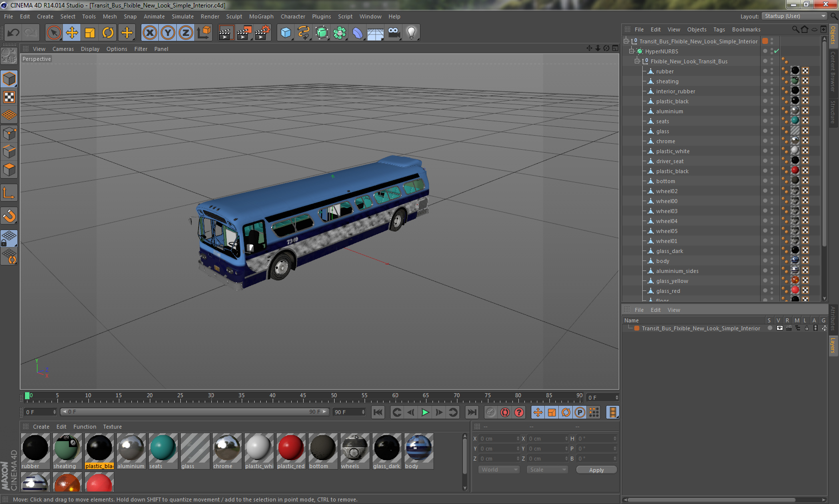Screen dimensions: 839x504
Task: Open the MoGraph menu
Action: (x=261, y=16)
